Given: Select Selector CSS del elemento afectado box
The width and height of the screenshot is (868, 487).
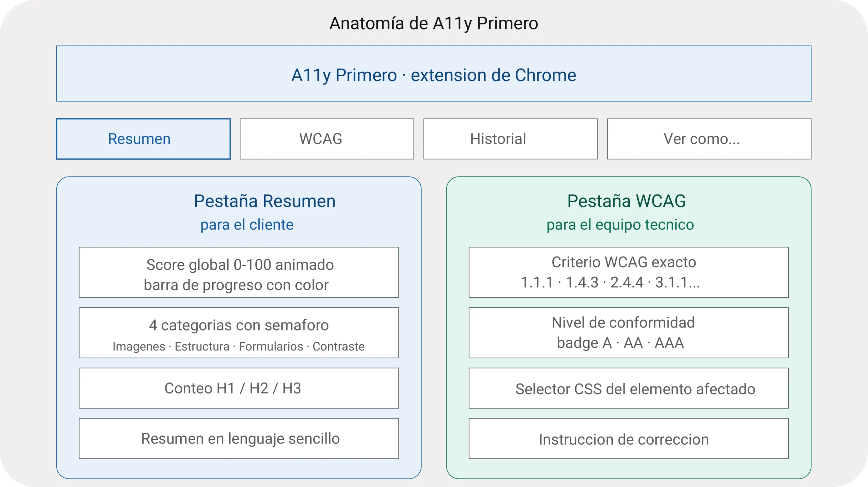Looking at the screenshot, I should tap(629, 388).
